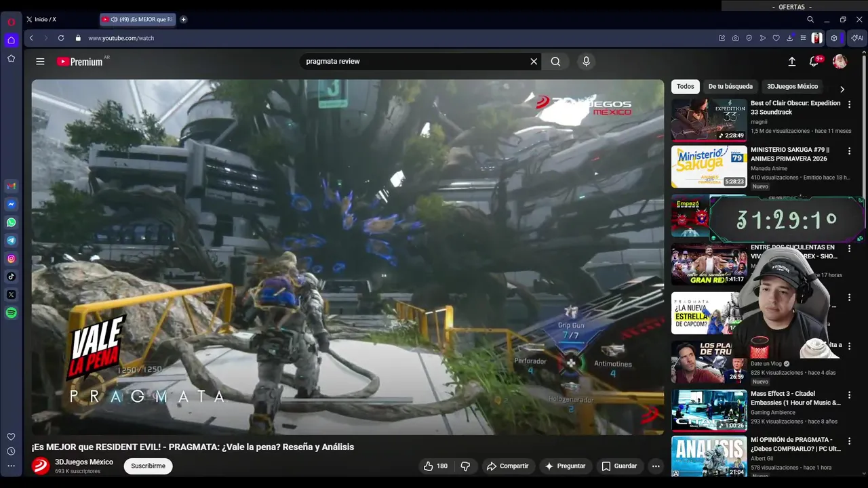Image resolution: width=868 pixels, height=488 pixels.
Task: Open options for Ministerio Sakuga #79 video
Action: point(849,150)
